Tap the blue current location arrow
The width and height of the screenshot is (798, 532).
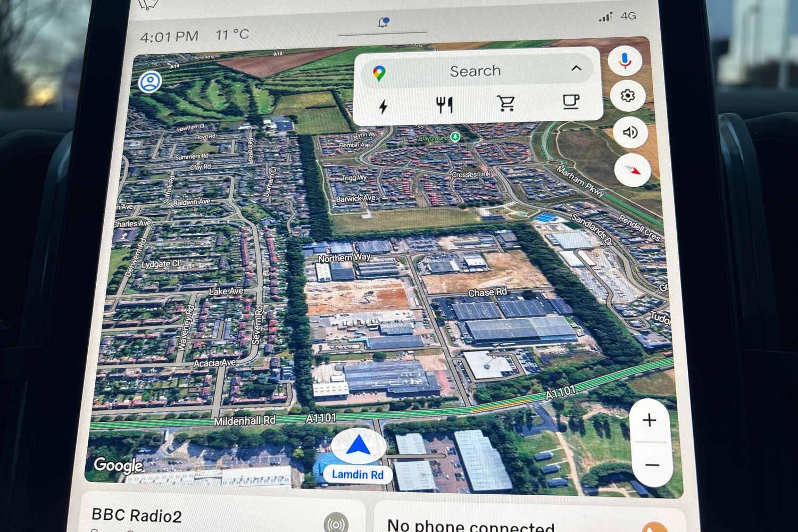(x=359, y=445)
